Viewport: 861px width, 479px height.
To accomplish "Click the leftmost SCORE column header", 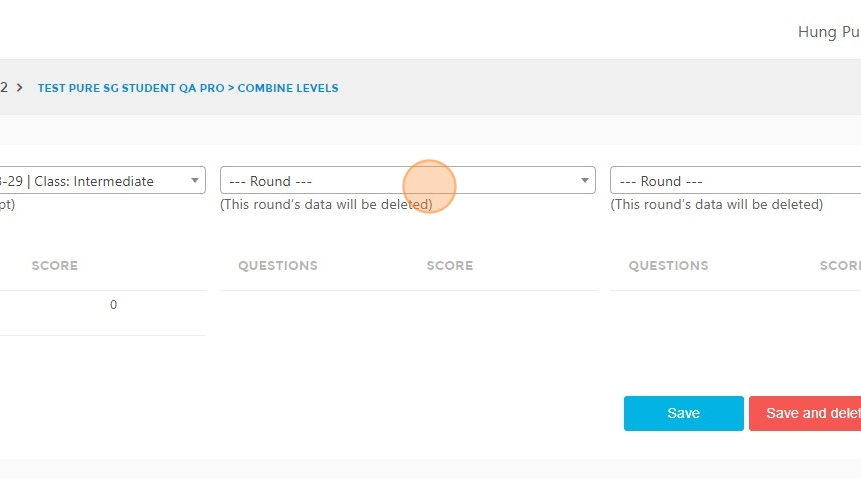I will [54, 266].
